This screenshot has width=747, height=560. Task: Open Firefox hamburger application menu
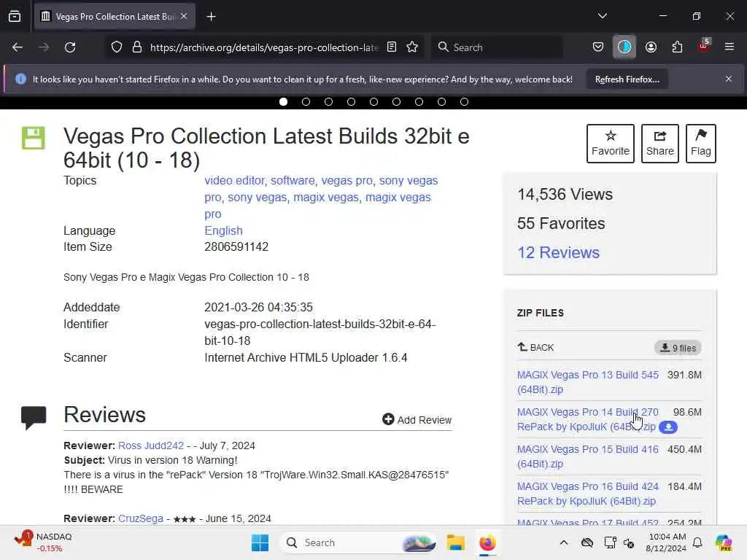click(729, 47)
